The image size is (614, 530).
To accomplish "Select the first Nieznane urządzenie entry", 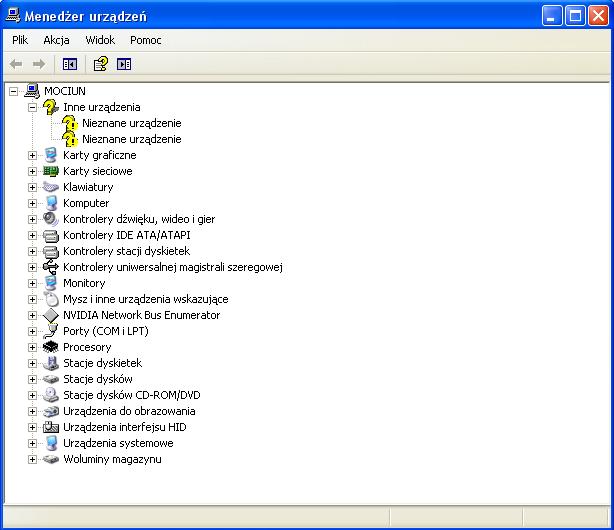I will [132, 123].
